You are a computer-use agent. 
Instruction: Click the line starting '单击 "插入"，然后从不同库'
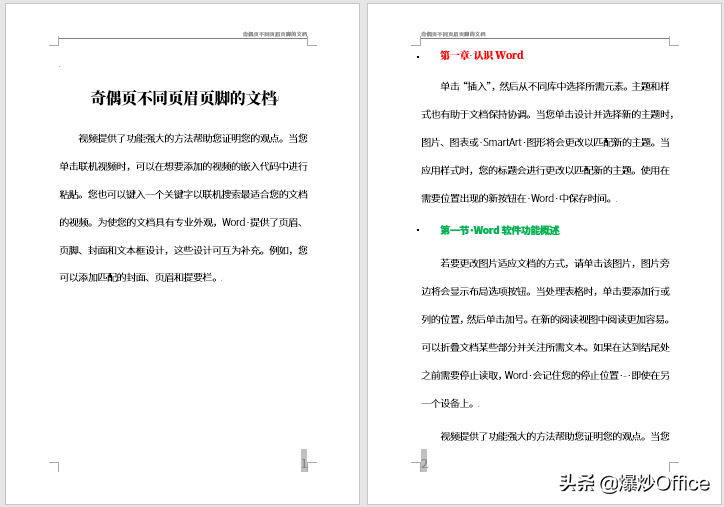coord(555,86)
